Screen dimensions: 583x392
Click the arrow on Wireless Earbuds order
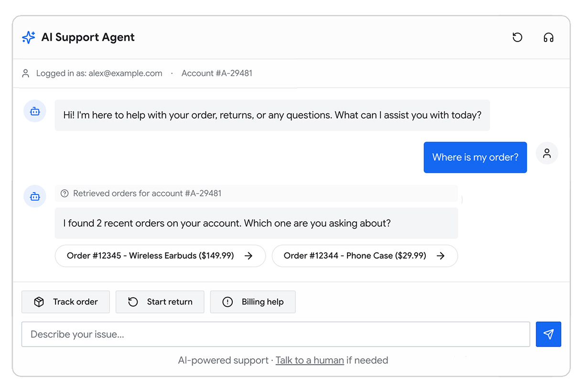pyautogui.click(x=248, y=256)
